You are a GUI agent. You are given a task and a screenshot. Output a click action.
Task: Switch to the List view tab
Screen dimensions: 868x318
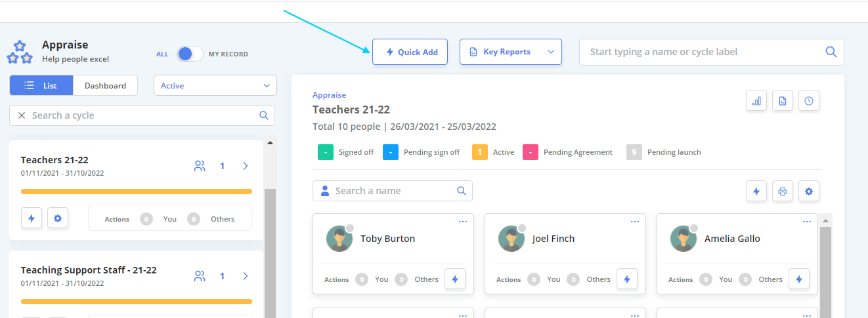(41, 85)
